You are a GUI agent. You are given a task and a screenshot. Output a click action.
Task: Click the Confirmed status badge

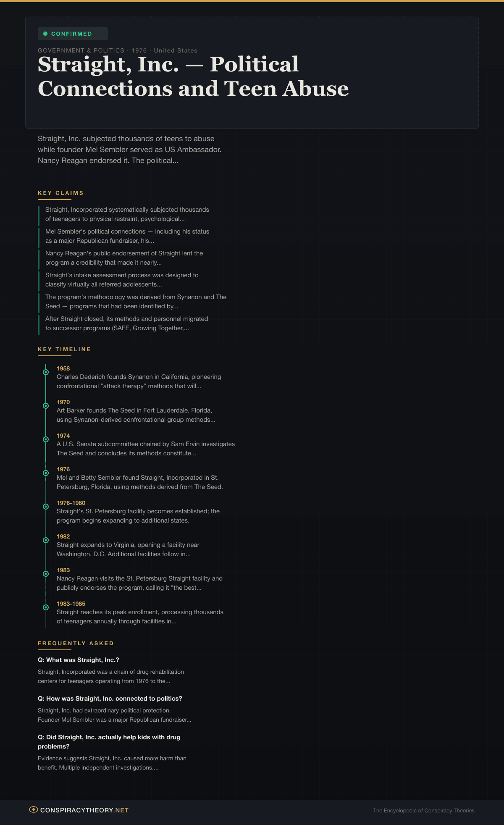(x=72, y=34)
